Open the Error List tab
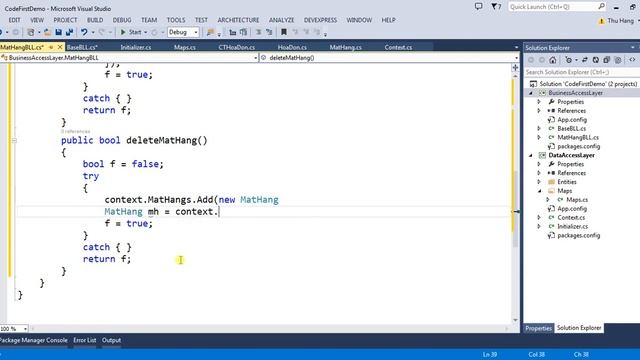This screenshot has height=360, width=640. [84, 340]
